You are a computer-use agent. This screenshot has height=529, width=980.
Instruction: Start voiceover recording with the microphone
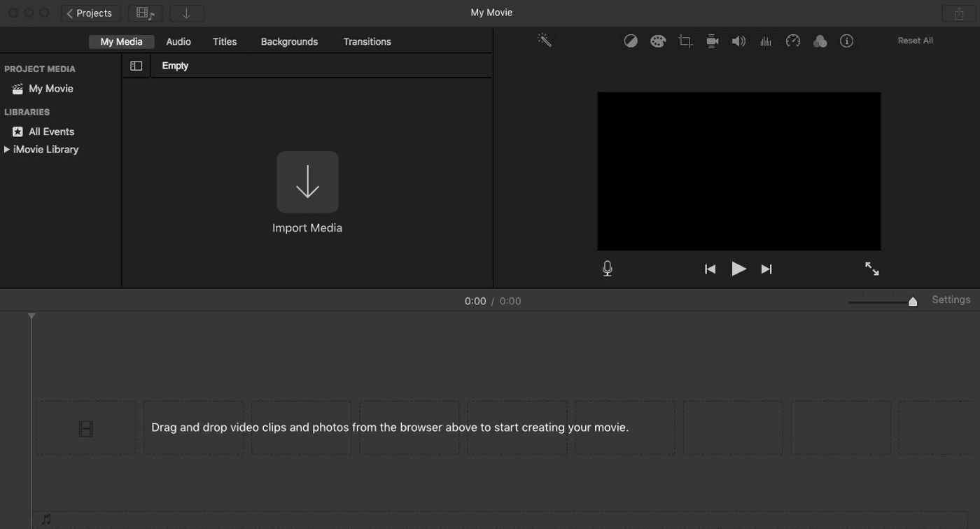(x=607, y=269)
